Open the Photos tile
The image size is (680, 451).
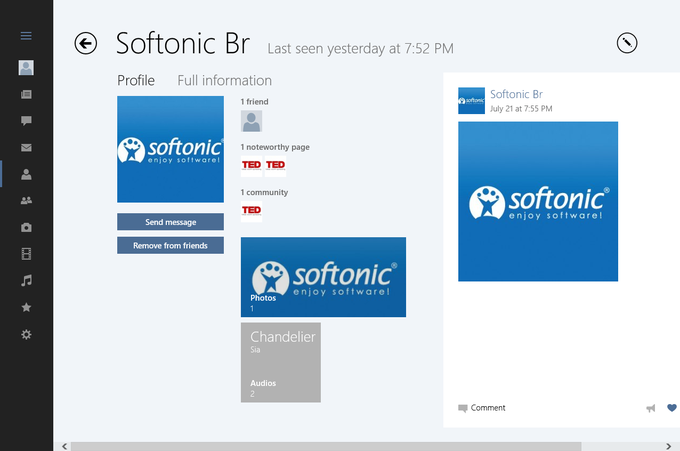click(324, 277)
